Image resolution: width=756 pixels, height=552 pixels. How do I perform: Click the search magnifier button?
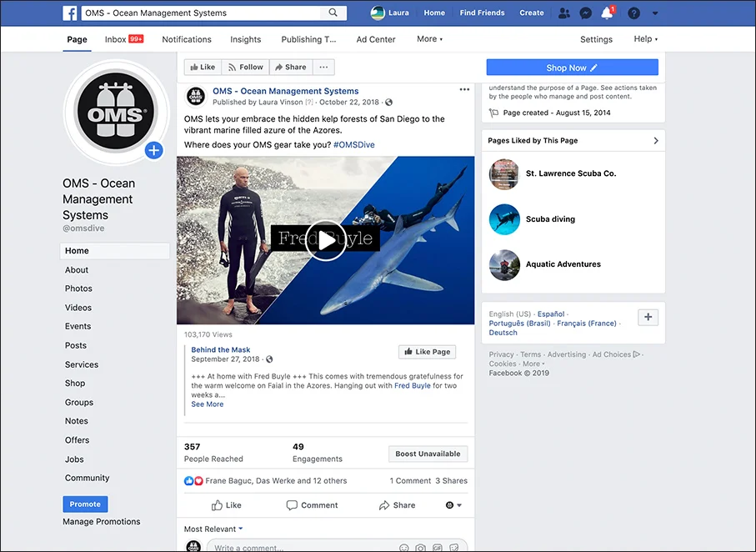[333, 13]
